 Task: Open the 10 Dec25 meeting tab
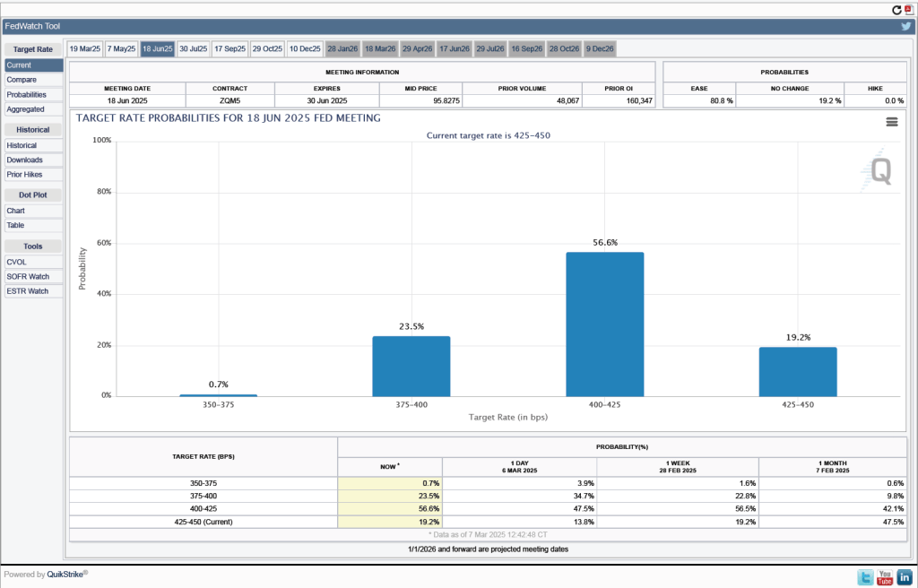click(x=305, y=48)
